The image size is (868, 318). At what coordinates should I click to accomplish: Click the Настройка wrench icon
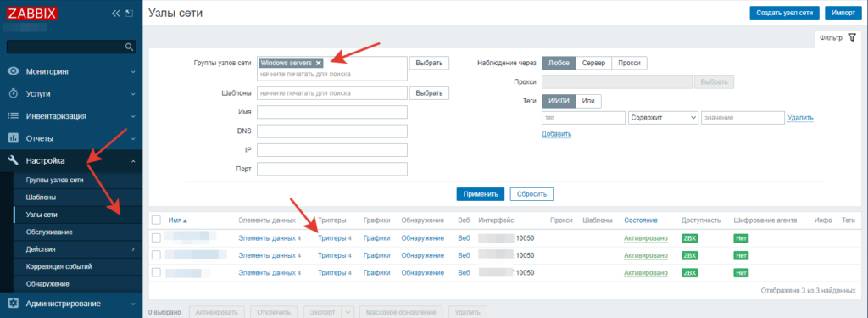tap(14, 160)
